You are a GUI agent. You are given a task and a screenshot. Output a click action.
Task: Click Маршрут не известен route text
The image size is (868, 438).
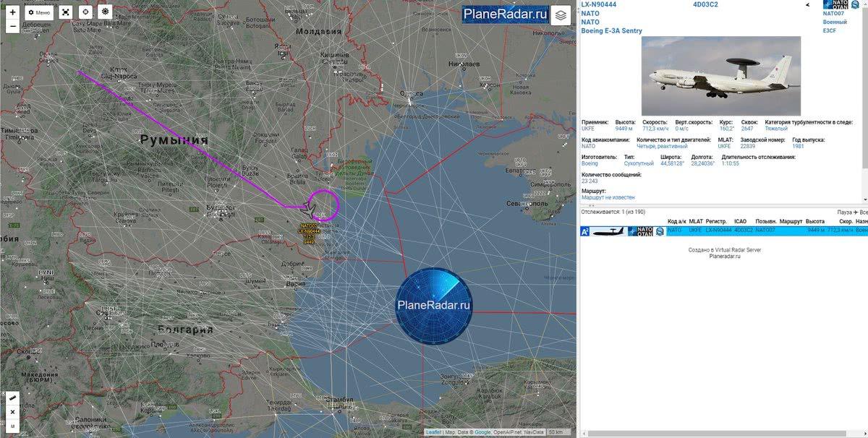(608, 197)
